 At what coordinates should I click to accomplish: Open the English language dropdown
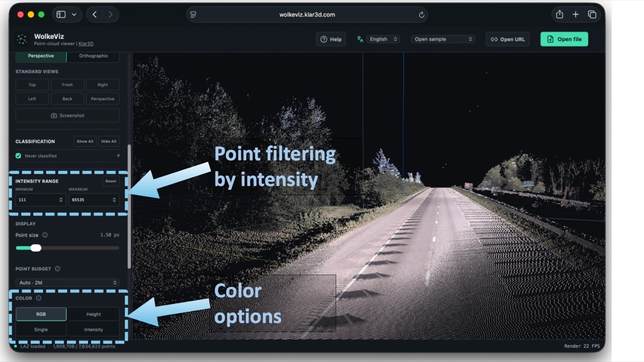pos(383,39)
